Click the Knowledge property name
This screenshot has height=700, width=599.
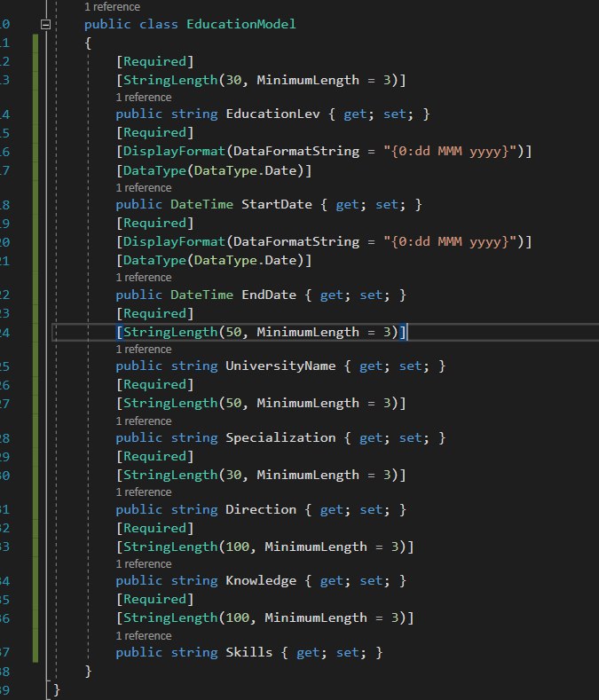pos(261,581)
